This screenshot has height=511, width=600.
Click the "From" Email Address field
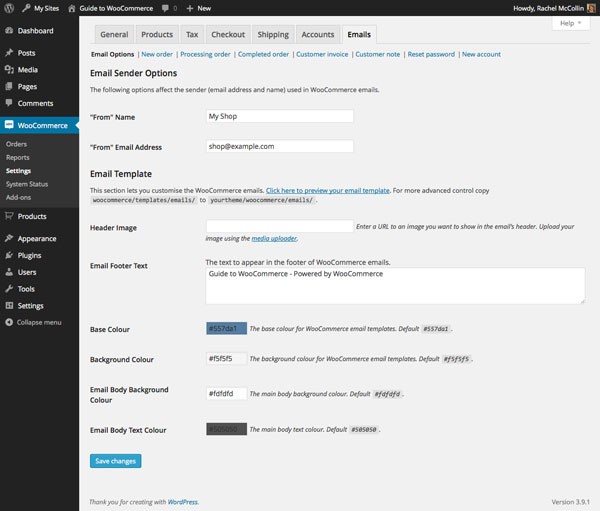click(280, 146)
